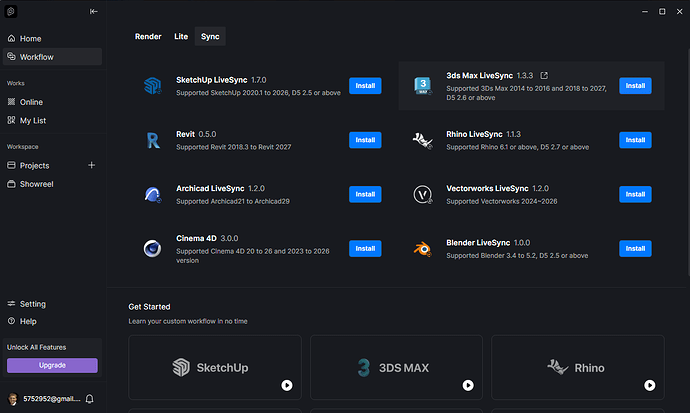Screen dimensions: 690x413
Task: Click the account email 5752952@gmail...
Action: (52, 399)
